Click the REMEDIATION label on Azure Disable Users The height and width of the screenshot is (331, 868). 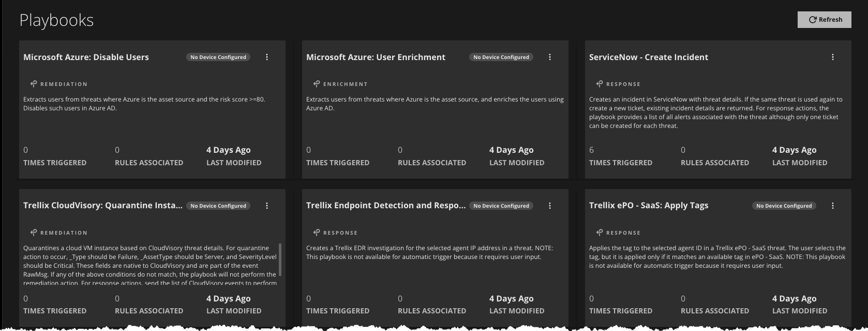64,84
